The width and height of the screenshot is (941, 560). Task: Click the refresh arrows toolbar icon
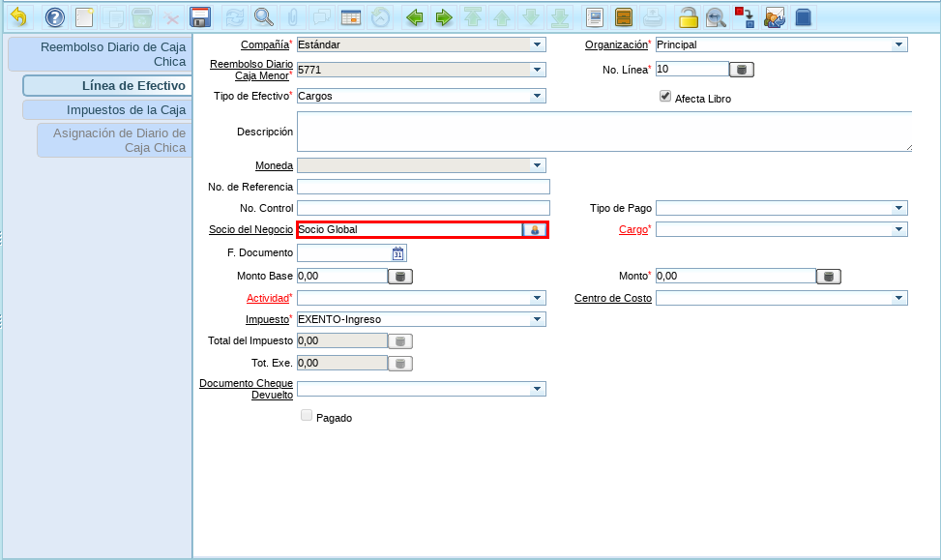(x=235, y=17)
